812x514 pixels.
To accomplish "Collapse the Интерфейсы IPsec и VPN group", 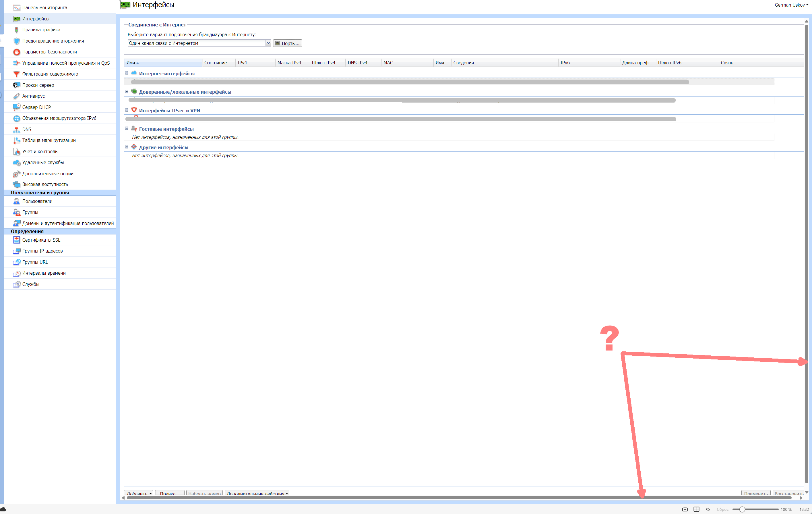I will (x=127, y=110).
